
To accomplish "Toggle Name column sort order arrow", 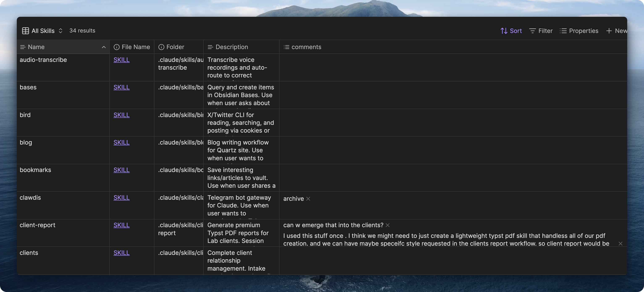I will (104, 47).
